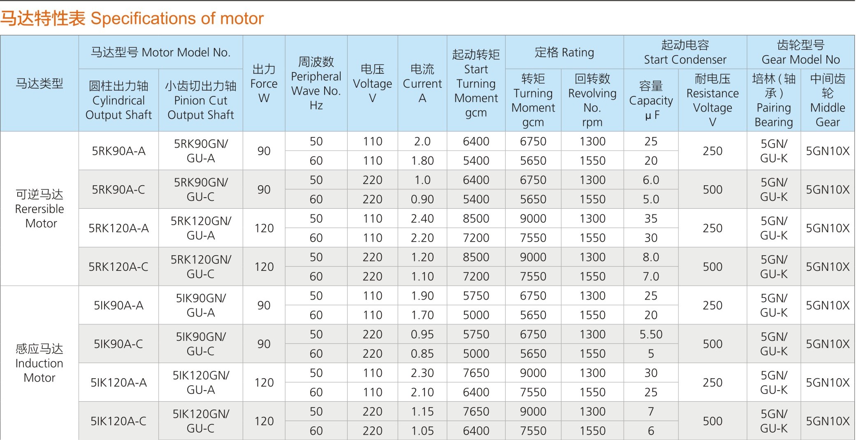This screenshot has height=440, width=868.
Task: Click the Pairing Bearing column header
Action: pyautogui.click(x=773, y=100)
